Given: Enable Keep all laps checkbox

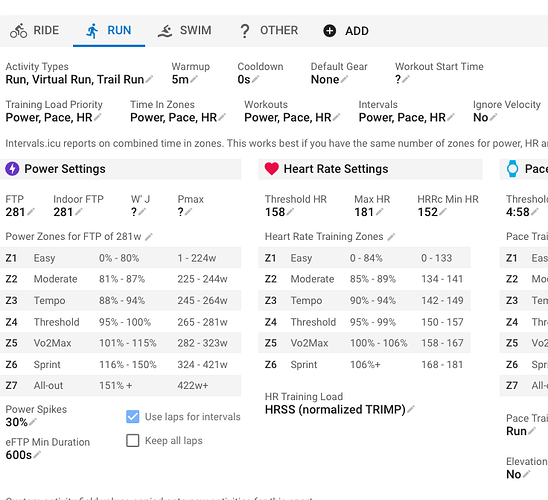Looking at the screenshot, I should 132,441.
